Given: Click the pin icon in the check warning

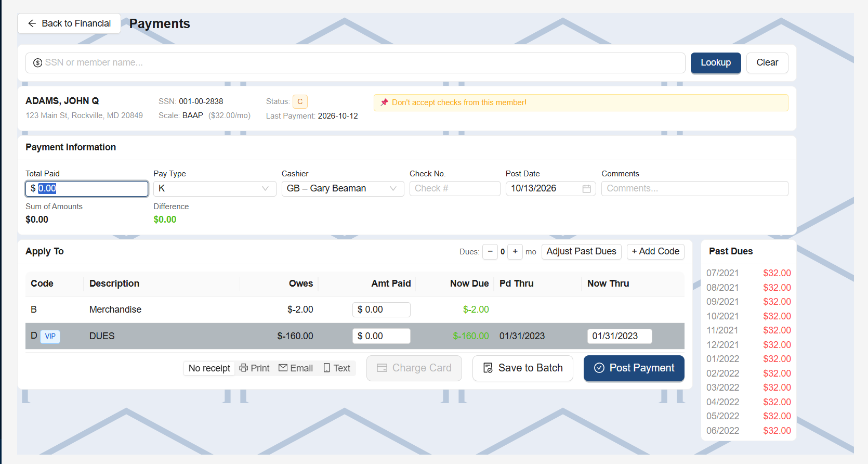Looking at the screenshot, I should [x=385, y=102].
